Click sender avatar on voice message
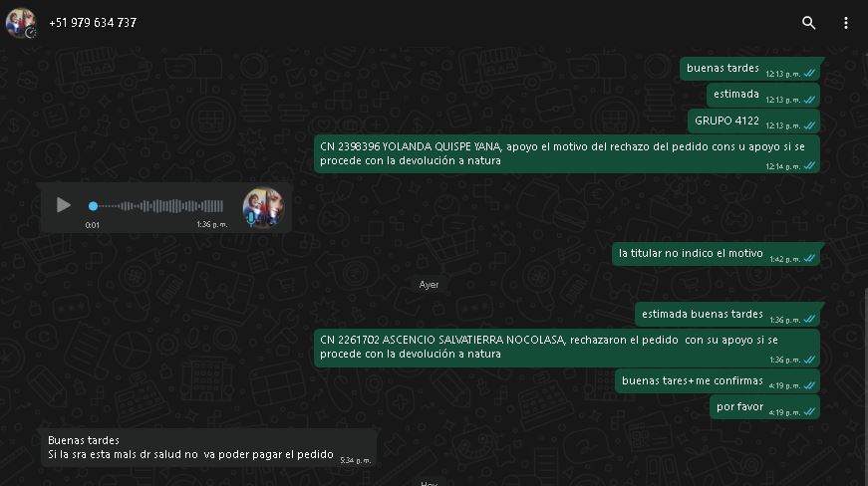Viewport: 868px width, 486px height. pyautogui.click(x=263, y=207)
